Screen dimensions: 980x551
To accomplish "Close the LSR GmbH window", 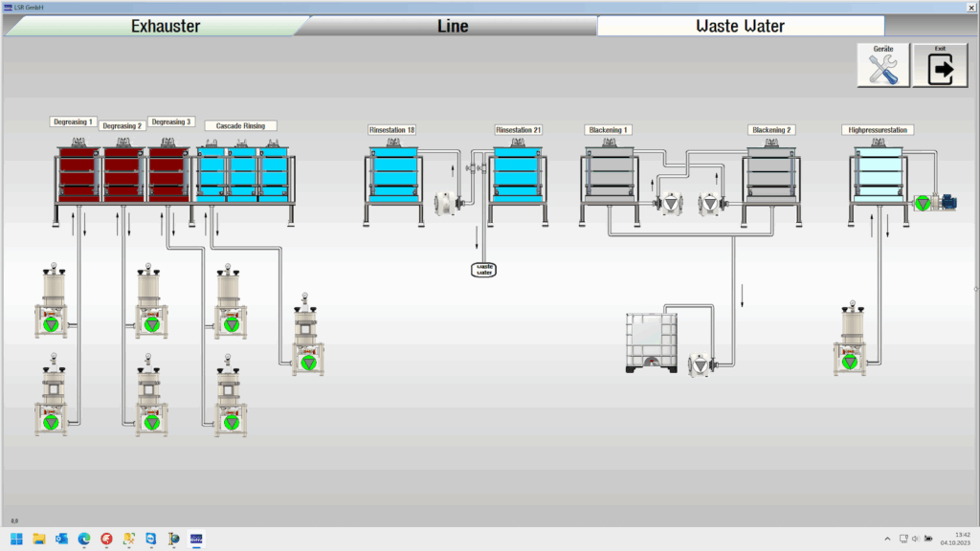I will click(971, 8).
